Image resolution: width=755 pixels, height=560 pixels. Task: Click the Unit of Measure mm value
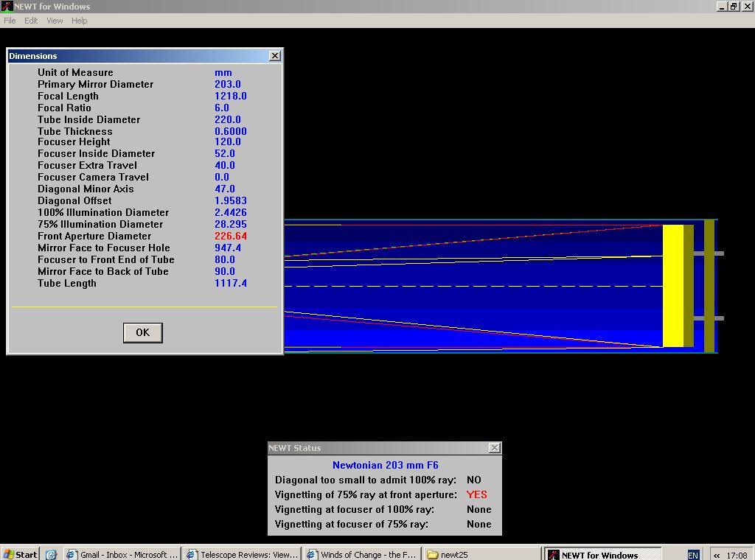click(x=223, y=73)
